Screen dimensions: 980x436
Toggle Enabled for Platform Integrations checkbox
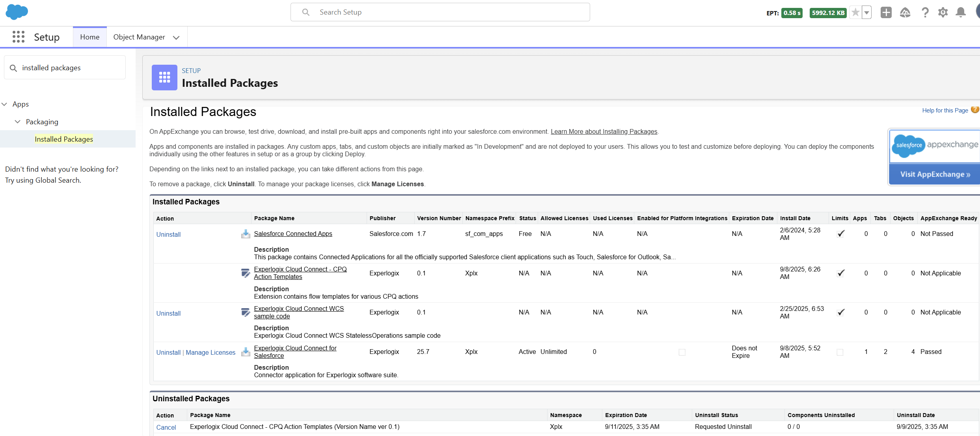click(682, 352)
